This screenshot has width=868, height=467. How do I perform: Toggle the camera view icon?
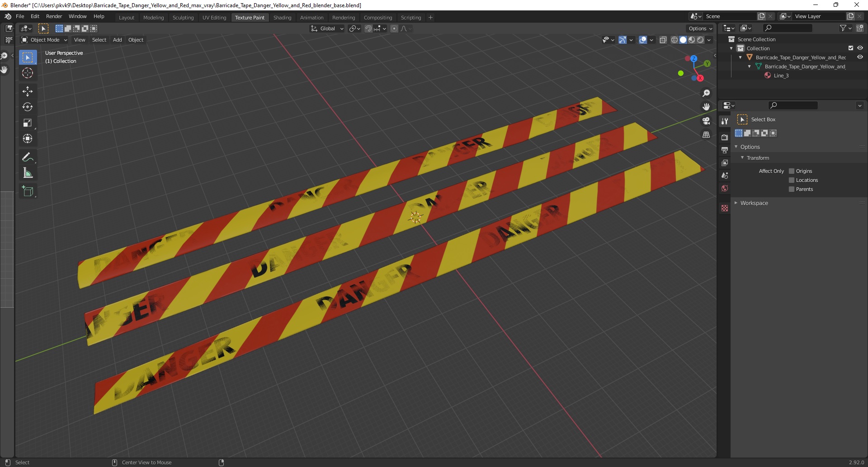point(706,121)
